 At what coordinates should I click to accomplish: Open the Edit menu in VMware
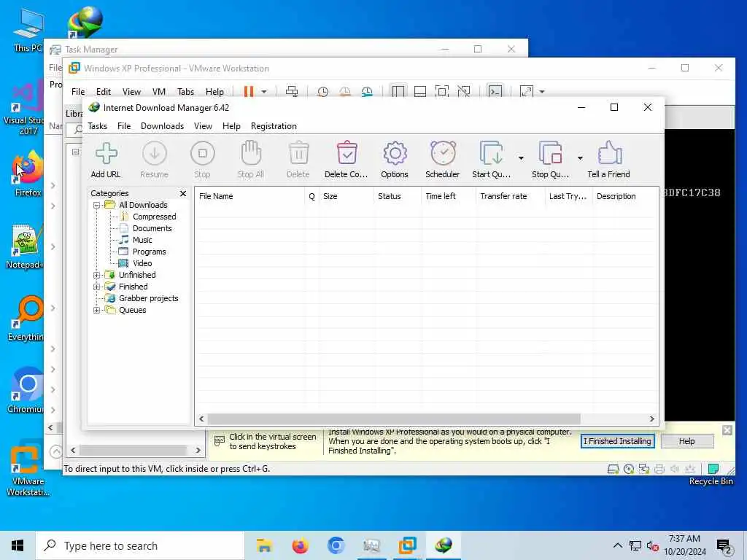[x=104, y=92]
